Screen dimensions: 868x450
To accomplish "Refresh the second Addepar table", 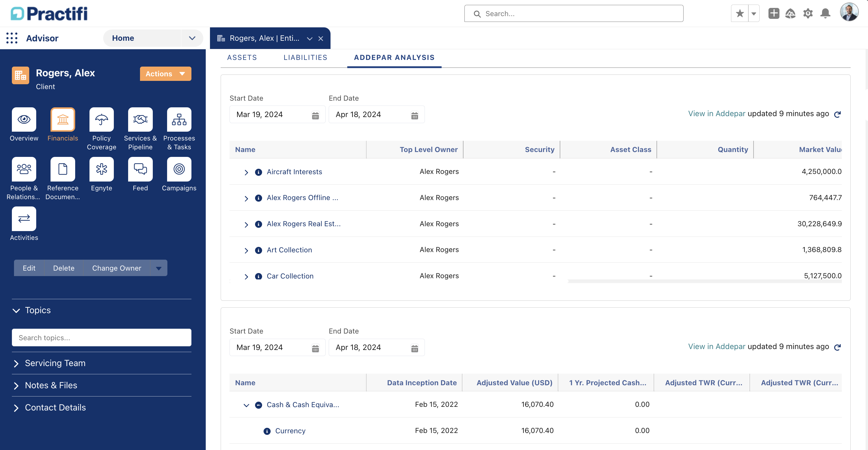I will 837,347.
